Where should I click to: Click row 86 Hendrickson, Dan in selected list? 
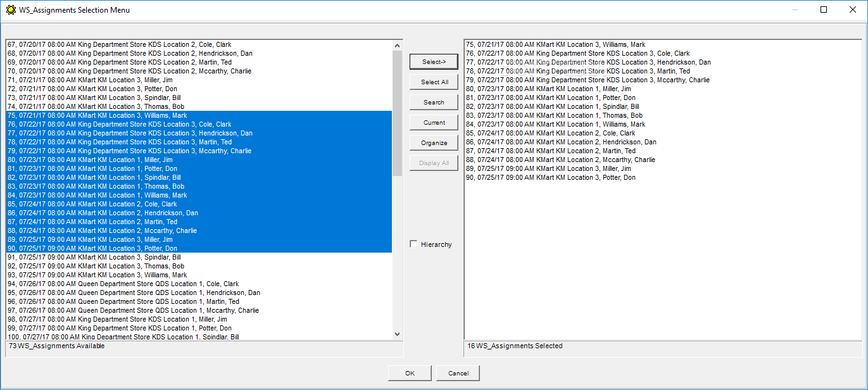tap(663, 142)
